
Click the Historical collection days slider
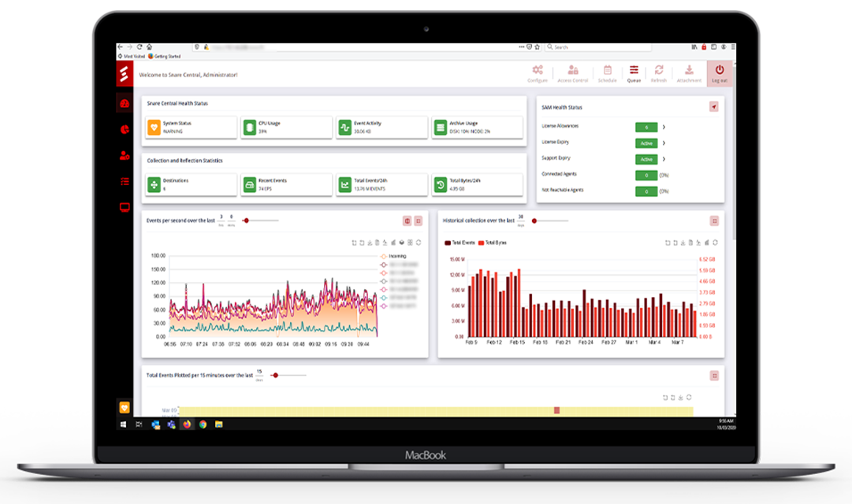[x=550, y=220]
